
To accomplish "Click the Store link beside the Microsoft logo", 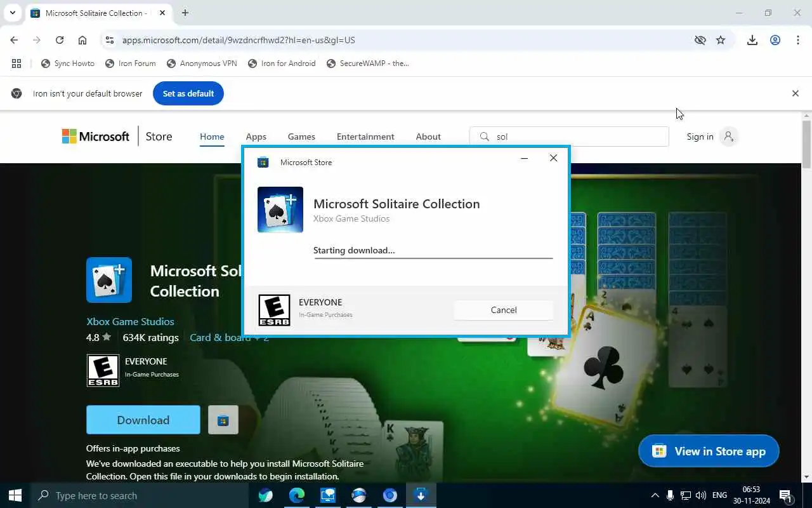I will pos(159,137).
